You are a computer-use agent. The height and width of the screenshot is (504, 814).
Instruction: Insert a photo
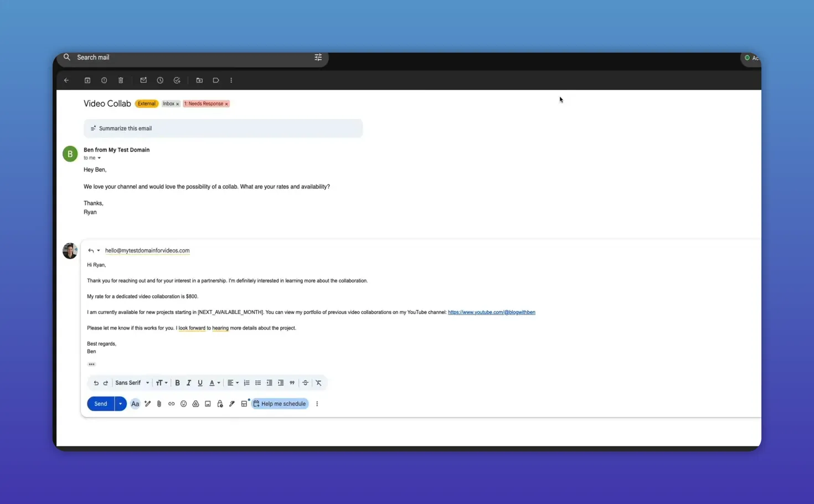(x=208, y=404)
